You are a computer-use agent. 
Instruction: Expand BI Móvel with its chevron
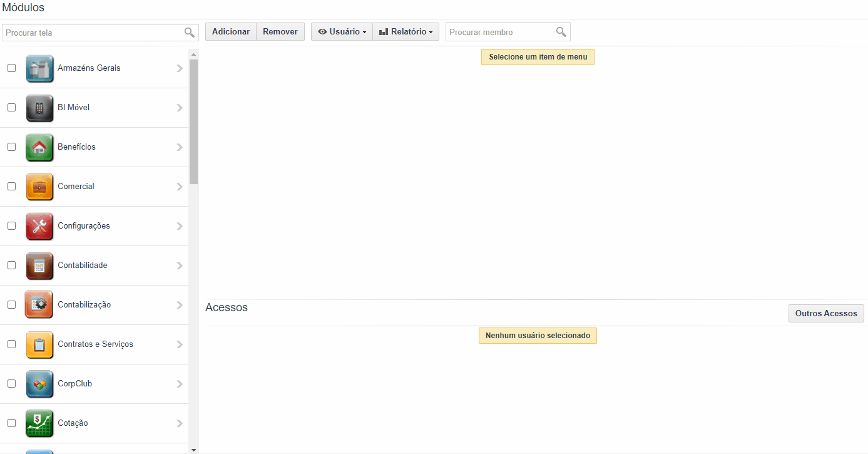pos(180,108)
